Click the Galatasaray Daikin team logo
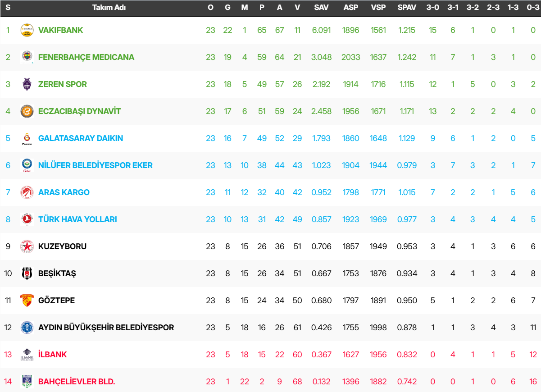The image size is (541, 392). pos(27,138)
